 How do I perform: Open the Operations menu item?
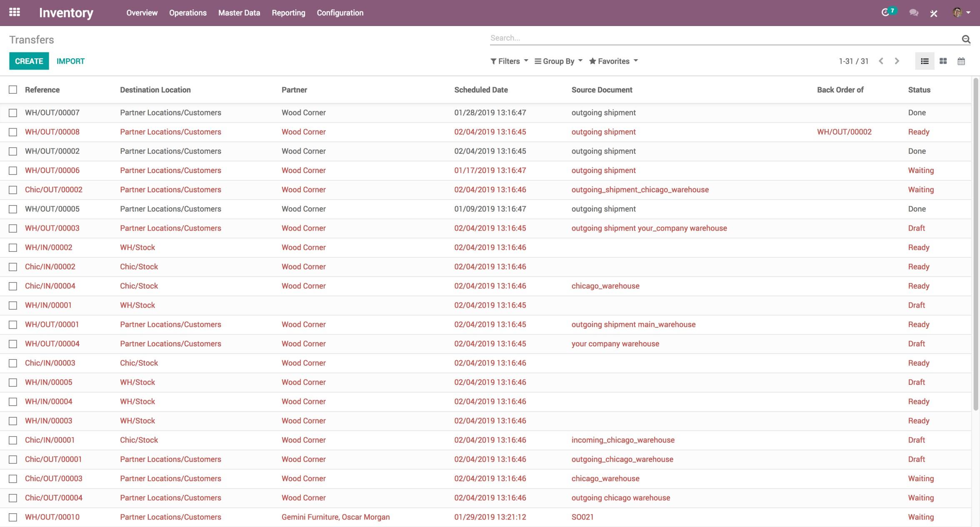[187, 13]
